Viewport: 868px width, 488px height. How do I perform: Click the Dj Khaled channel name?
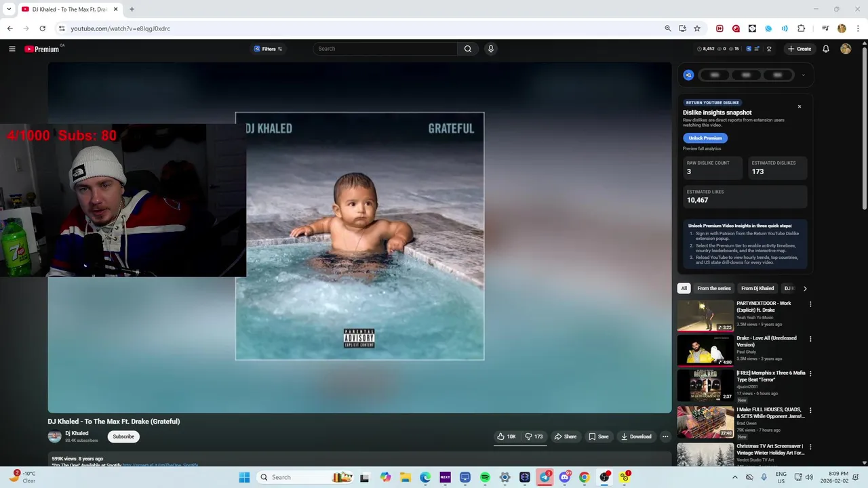click(77, 433)
